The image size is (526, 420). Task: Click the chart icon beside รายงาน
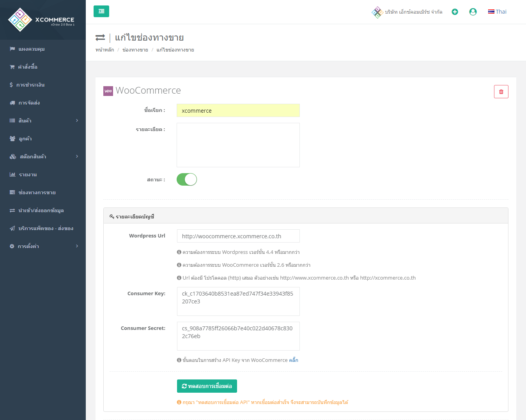click(x=12, y=174)
